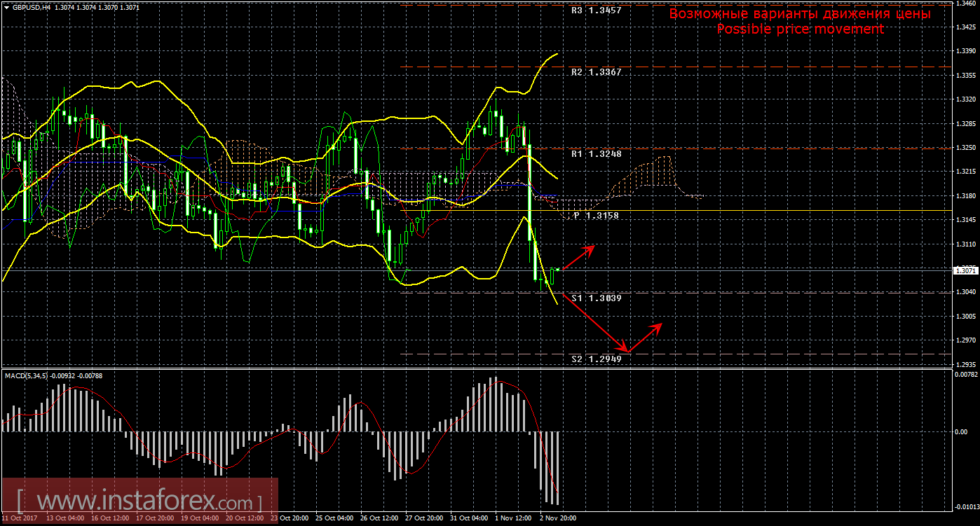The image size is (980, 526).
Task: Click the '27 Oct 20:00' time axis label
Action: [x=423, y=519]
